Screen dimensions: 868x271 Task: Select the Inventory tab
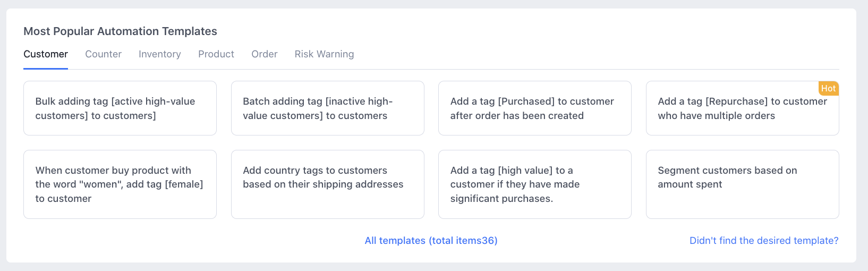coord(159,54)
